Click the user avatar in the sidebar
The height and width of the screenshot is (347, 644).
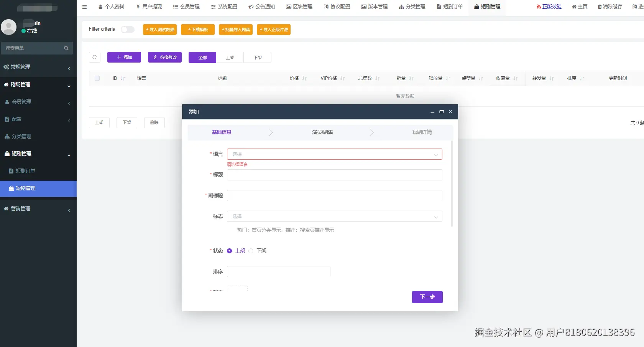coord(8,27)
